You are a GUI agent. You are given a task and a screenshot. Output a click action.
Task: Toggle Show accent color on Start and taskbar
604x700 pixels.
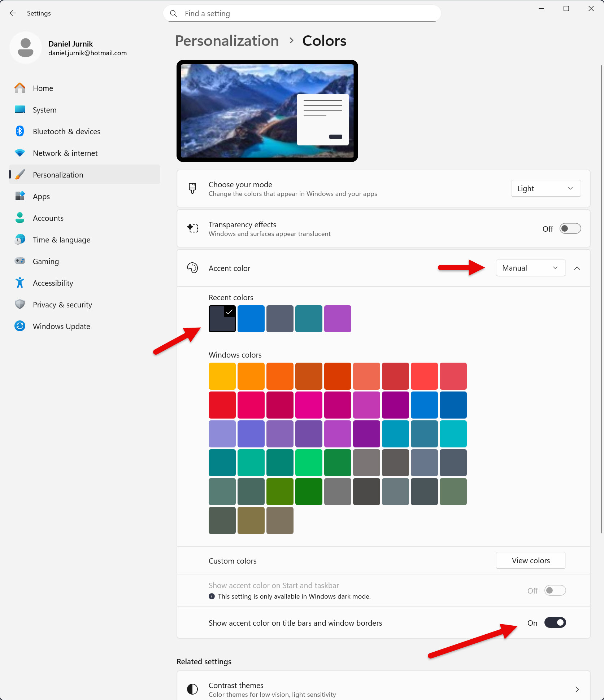coord(555,590)
